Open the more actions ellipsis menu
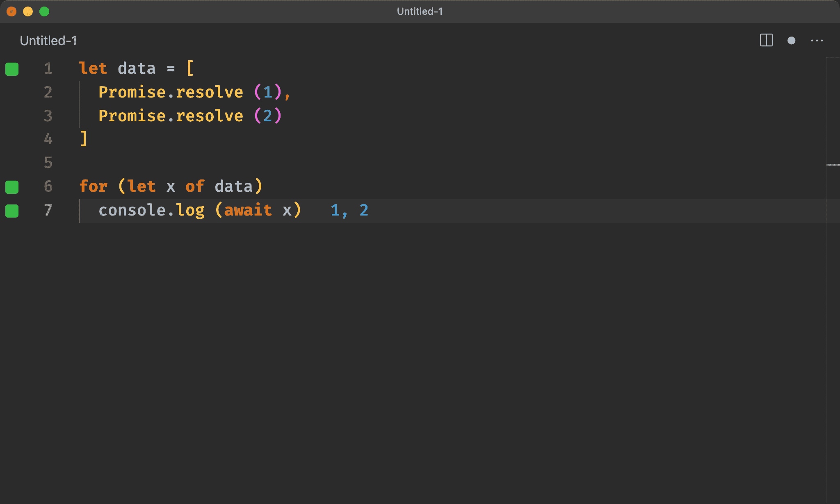Viewport: 840px width, 504px height. pyautogui.click(x=817, y=40)
